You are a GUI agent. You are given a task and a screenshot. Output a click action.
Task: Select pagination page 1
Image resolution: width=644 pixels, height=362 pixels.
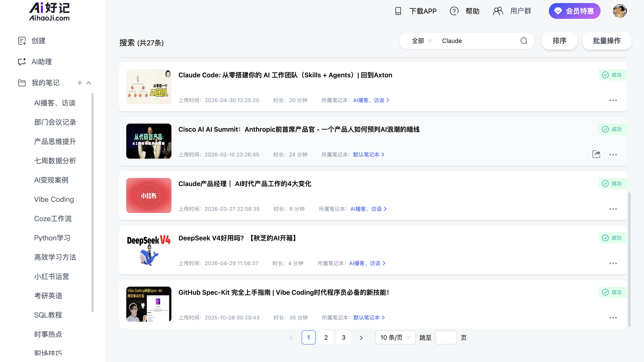pyautogui.click(x=308, y=337)
